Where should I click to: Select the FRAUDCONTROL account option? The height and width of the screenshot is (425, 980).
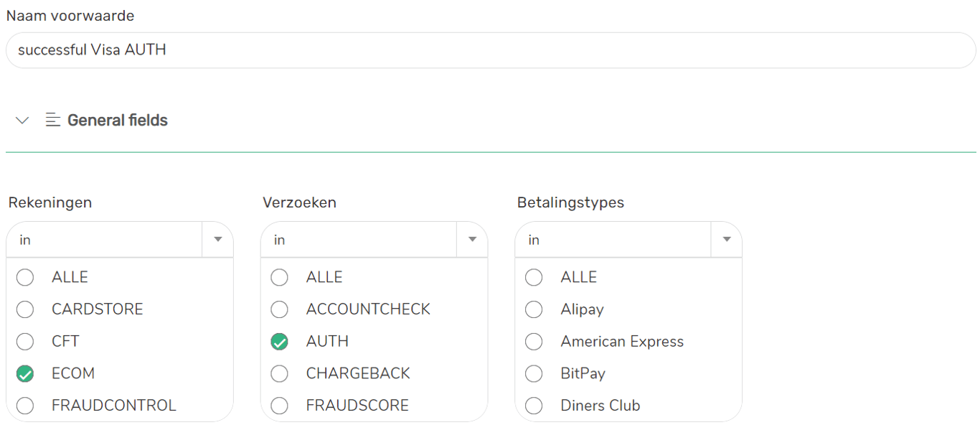[x=25, y=406]
